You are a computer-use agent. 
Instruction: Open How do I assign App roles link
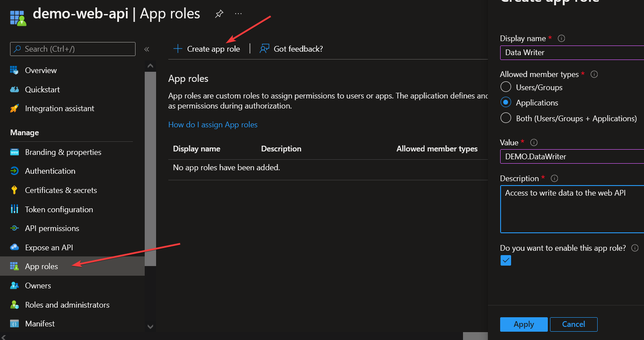[x=213, y=125]
